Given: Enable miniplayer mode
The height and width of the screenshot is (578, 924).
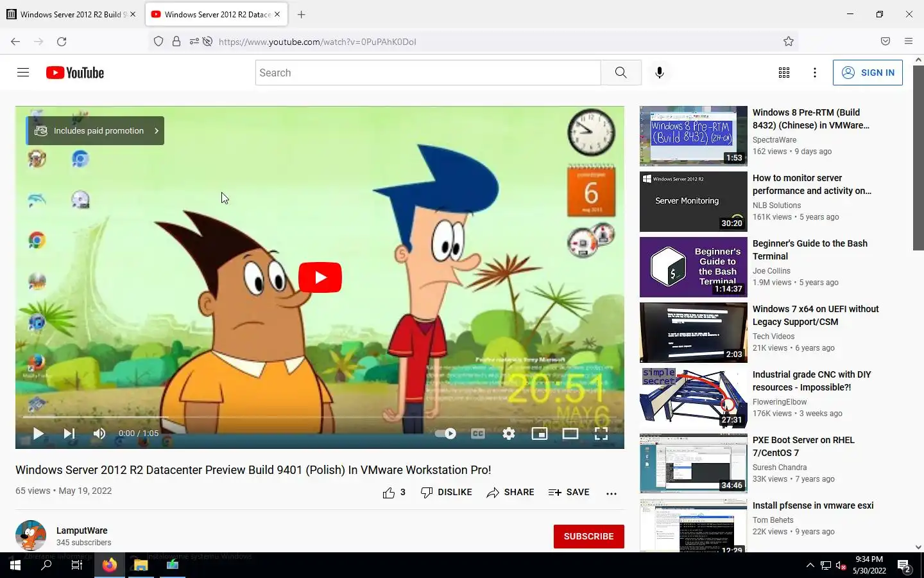Looking at the screenshot, I should [x=540, y=433].
